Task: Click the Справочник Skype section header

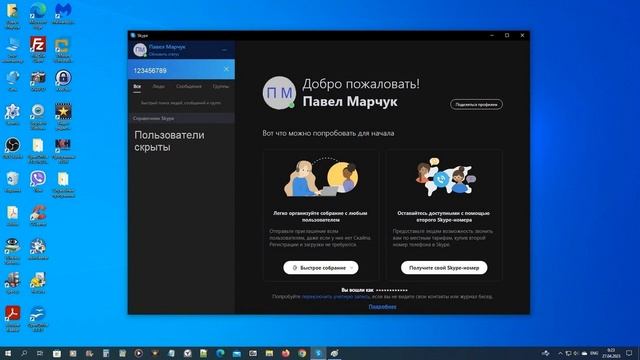Action: (181, 118)
